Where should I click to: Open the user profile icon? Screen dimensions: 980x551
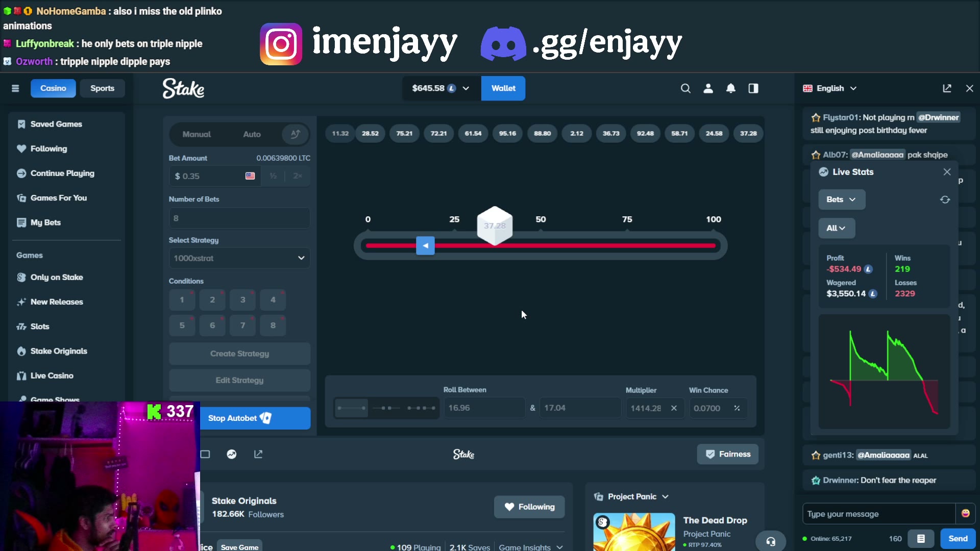tap(708, 88)
